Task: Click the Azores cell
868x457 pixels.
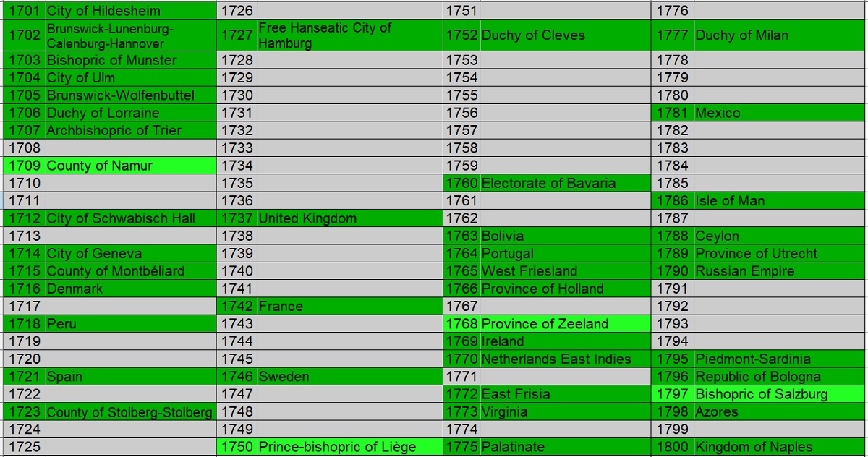Action: click(x=780, y=412)
